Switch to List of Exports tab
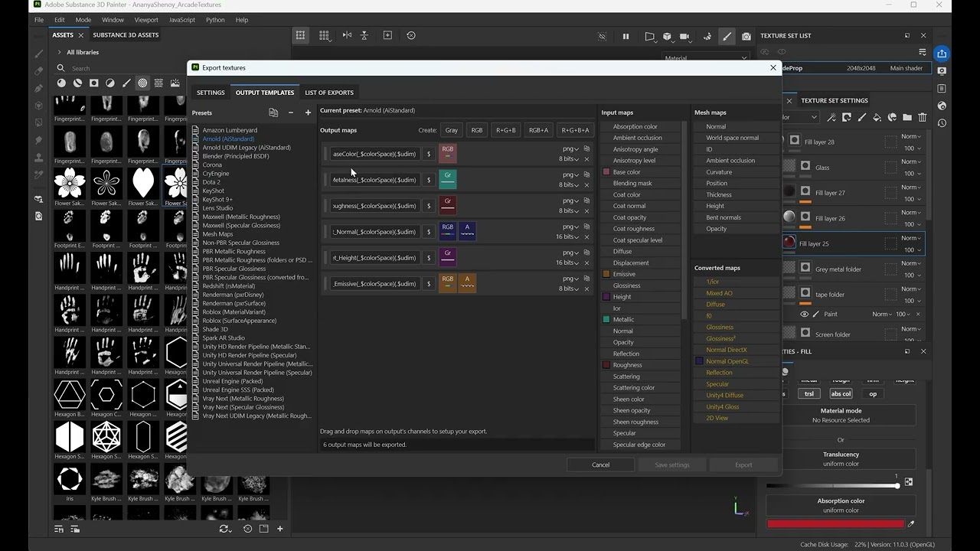The height and width of the screenshot is (551, 980). [x=329, y=93]
